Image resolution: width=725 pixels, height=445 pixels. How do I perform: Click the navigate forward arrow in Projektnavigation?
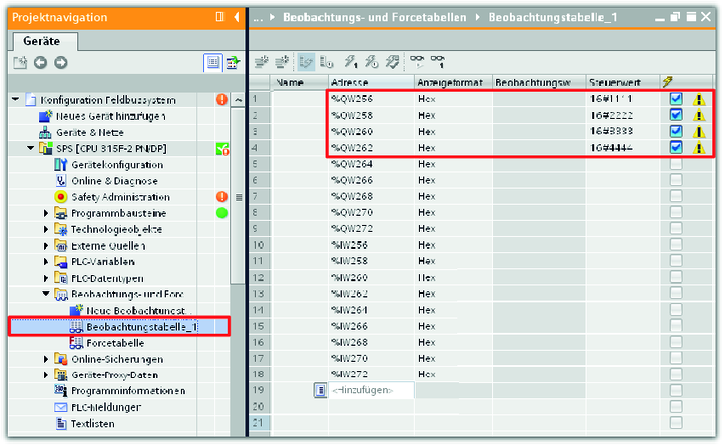tap(59, 62)
